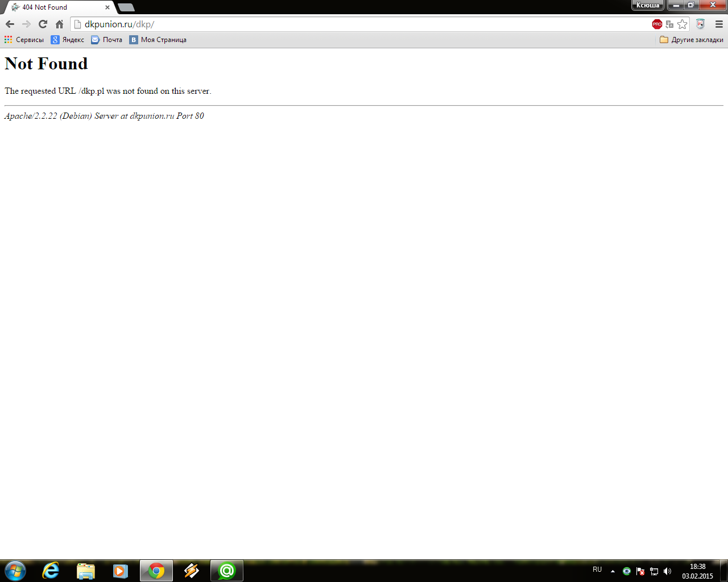
Task: Open the network connection tray icon
Action: tap(654, 571)
